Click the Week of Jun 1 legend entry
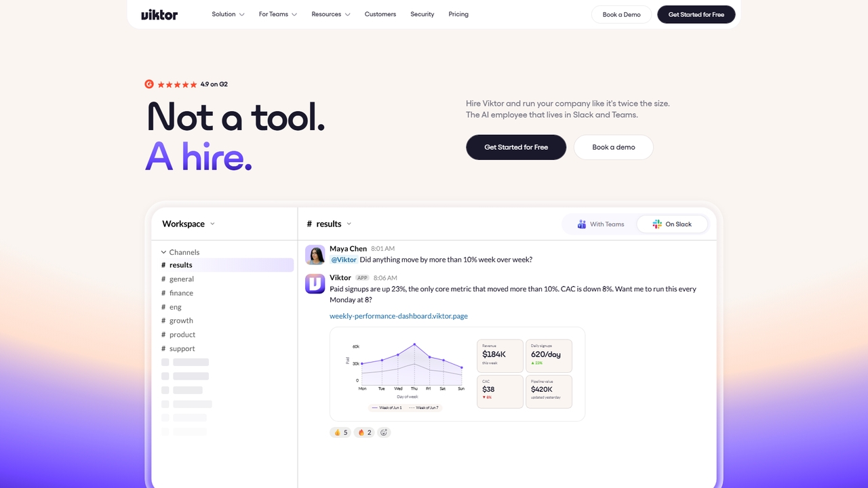The width and height of the screenshot is (868, 488). (386, 407)
